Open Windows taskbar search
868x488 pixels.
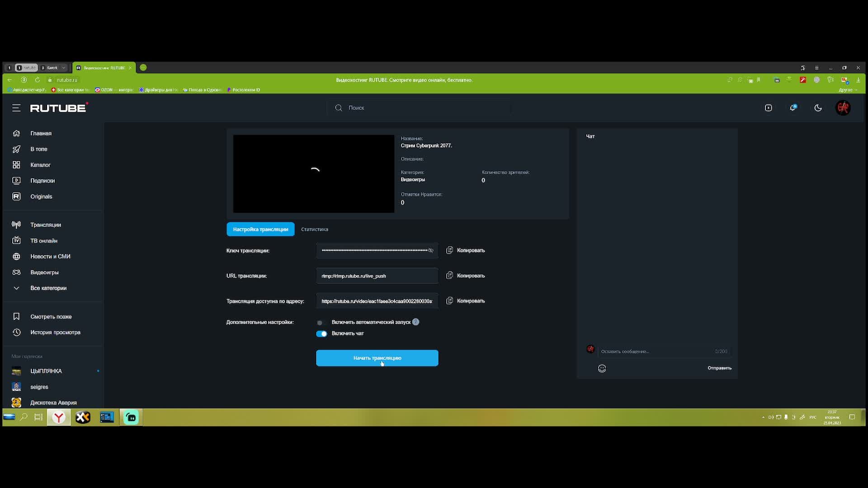click(24, 417)
